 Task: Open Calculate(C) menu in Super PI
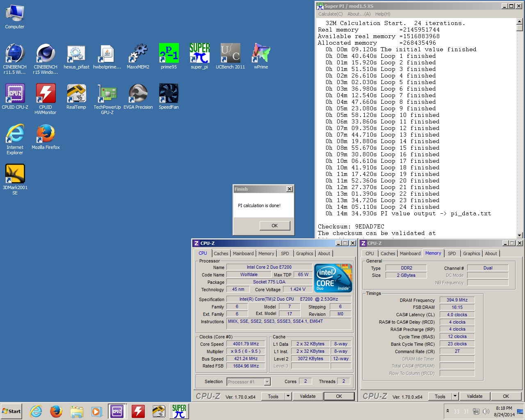[331, 14]
